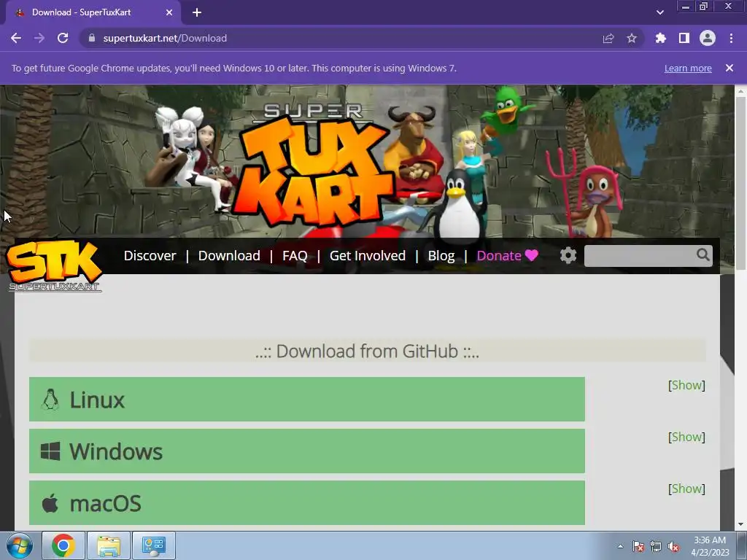Click the page vertical scrollbar

coord(740,183)
